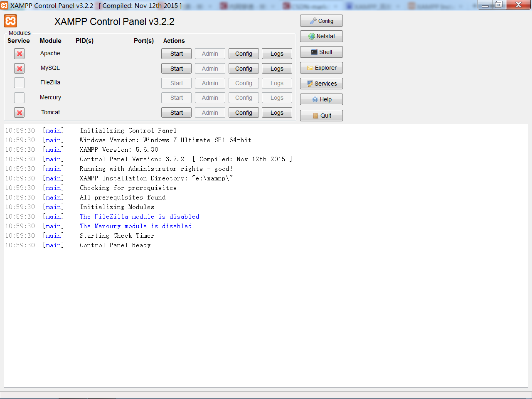Open Apache Logs menu
Screen dimensions: 532x399
277,54
